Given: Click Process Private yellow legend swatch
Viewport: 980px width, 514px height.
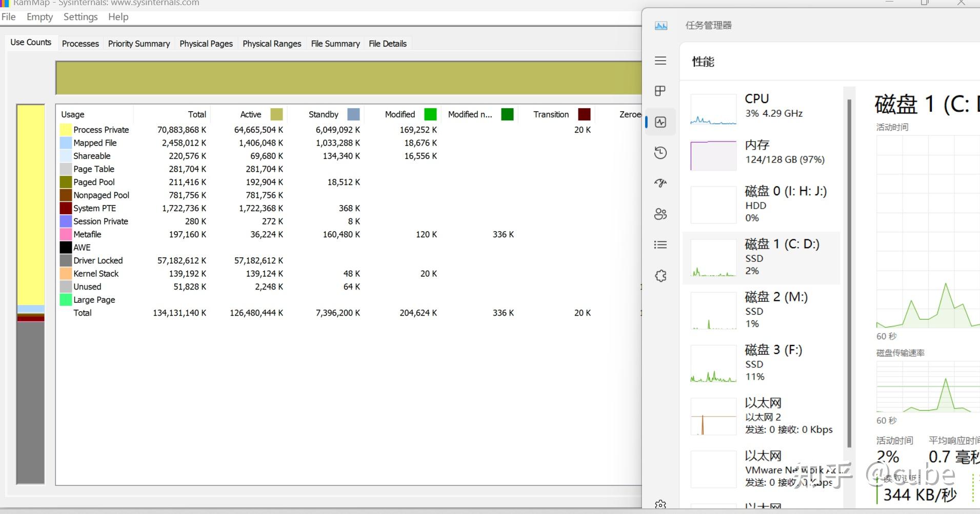Looking at the screenshot, I should 66,130.
